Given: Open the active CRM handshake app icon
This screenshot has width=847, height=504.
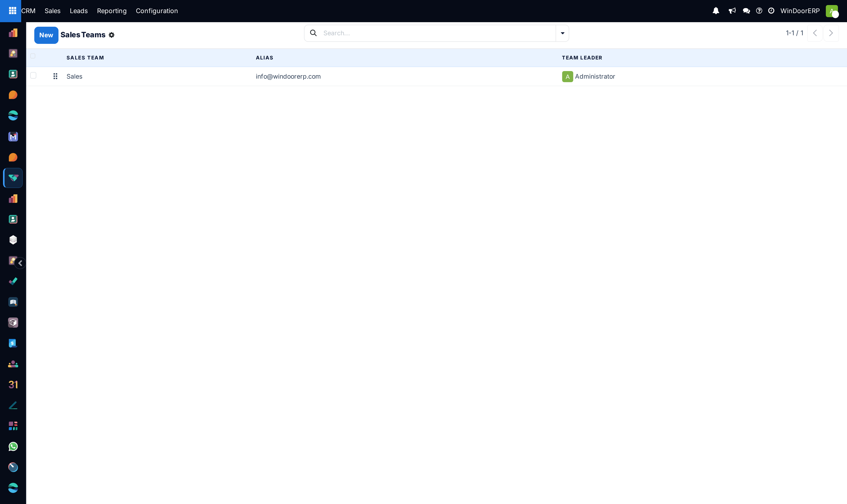Looking at the screenshot, I should click(13, 178).
